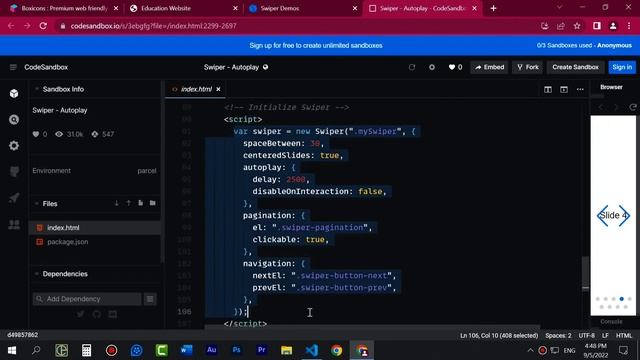Open the LF line ending selector
Image resolution: width=640 pixels, height=360 pixels.
605,336
